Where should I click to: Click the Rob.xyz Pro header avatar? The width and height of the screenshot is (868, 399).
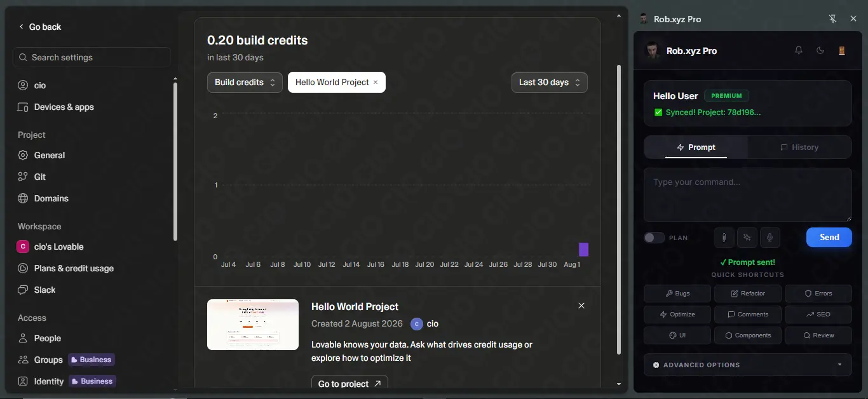tap(653, 51)
